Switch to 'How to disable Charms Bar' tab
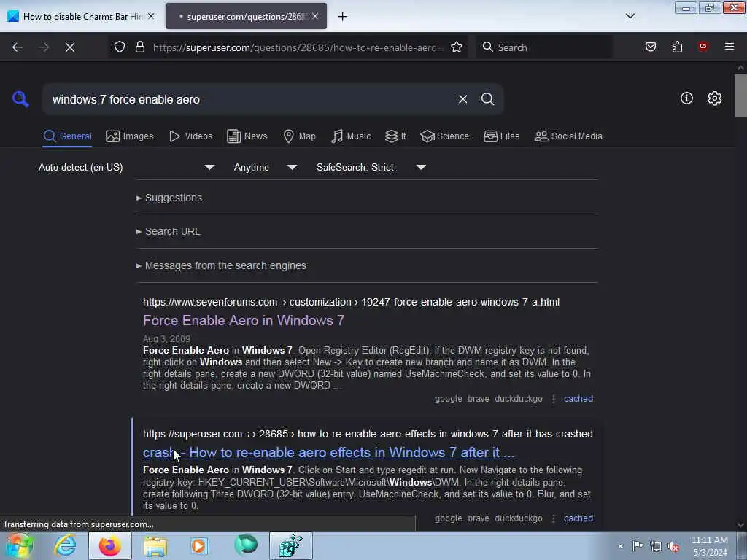The width and height of the screenshot is (747, 560). 81,16
